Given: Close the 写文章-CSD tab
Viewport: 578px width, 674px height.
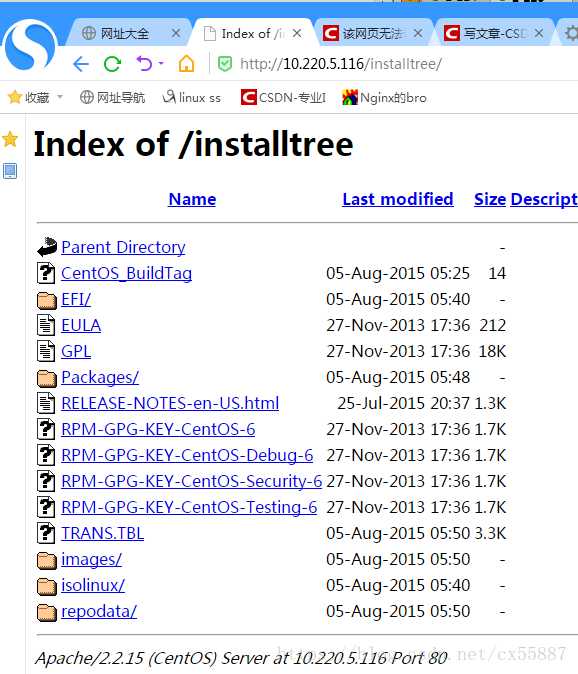Looking at the screenshot, I should [x=539, y=33].
